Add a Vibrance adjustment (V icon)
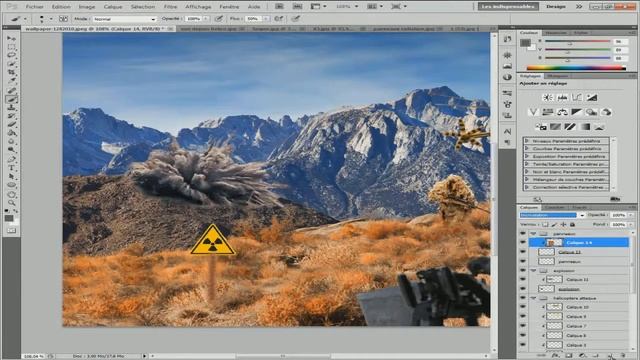Image resolution: width=640 pixels, height=360 pixels. pyautogui.click(x=533, y=112)
